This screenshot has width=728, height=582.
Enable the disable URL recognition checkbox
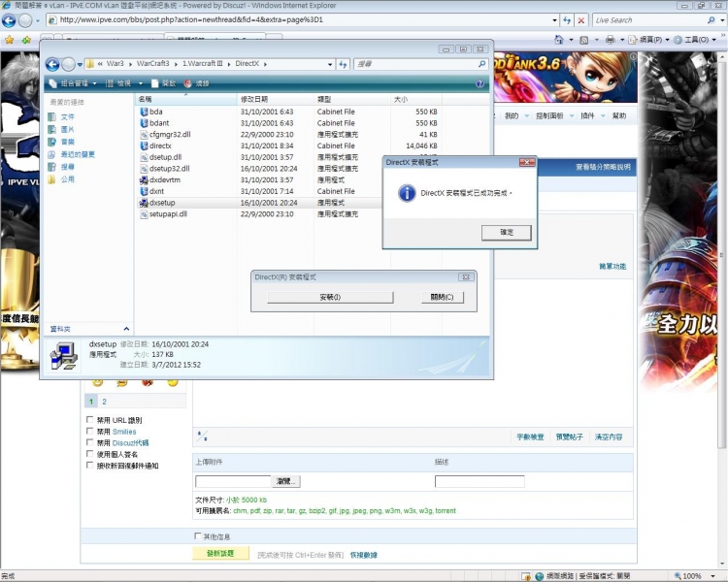coord(90,420)
